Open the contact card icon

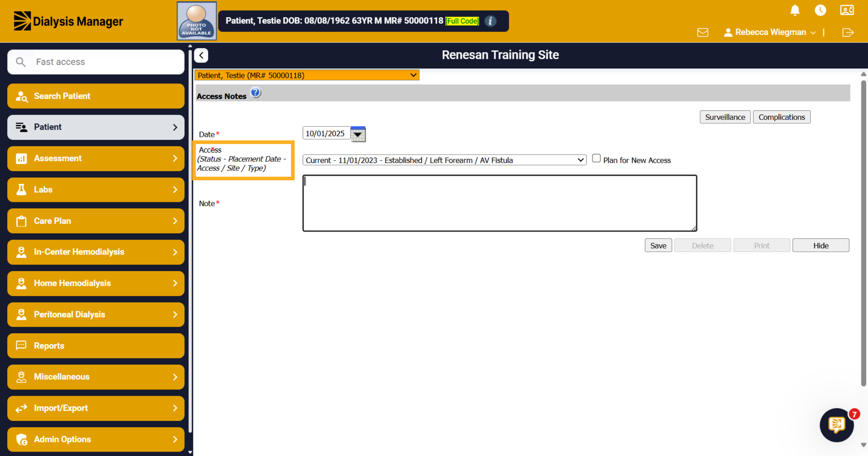(847, 10)
